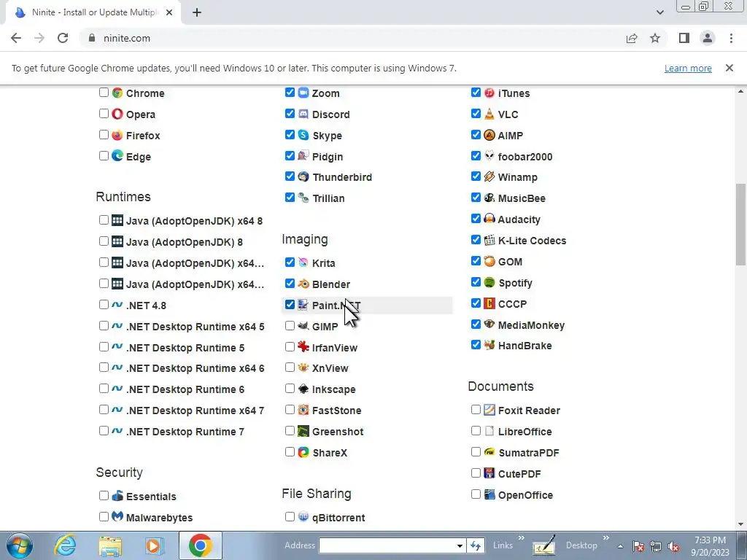
Task: Click the Foxit Reader icon
Action: coord(489,410)
